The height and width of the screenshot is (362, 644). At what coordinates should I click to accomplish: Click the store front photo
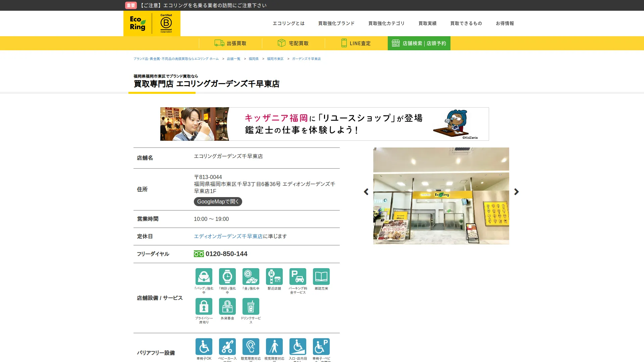[x=441, y=196]
